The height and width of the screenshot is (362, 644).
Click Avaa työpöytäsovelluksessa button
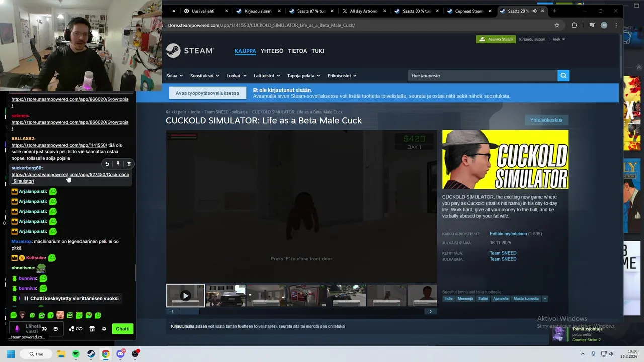[x=207, y=93]
